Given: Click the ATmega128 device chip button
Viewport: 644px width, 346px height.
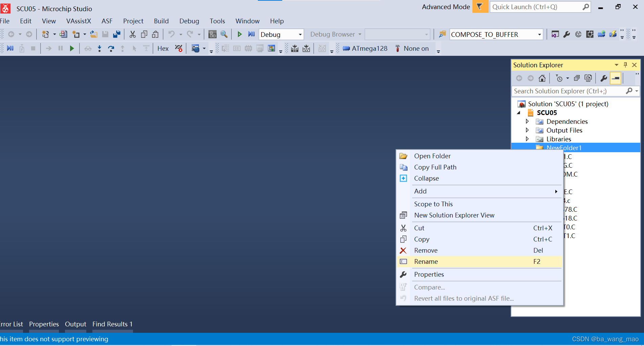Looking at the screenshot, I should [x=365, y=48].
